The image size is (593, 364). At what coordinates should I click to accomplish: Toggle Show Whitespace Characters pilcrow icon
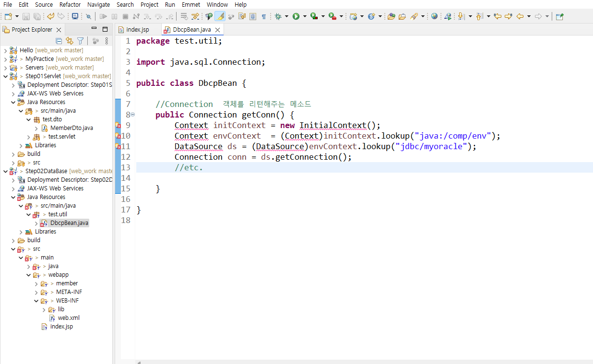tap(264, 16)
